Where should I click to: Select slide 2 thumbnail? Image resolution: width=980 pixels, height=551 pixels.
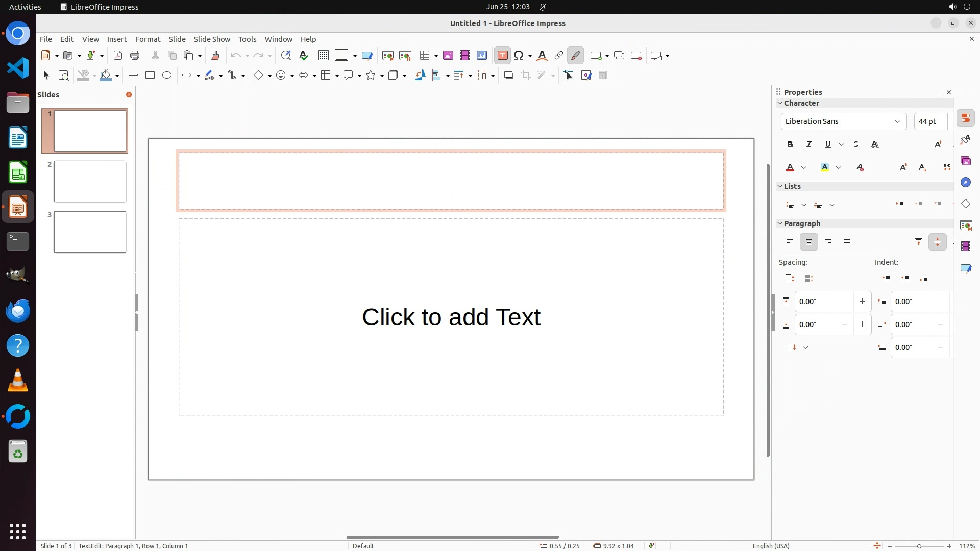tap(90, 181)
